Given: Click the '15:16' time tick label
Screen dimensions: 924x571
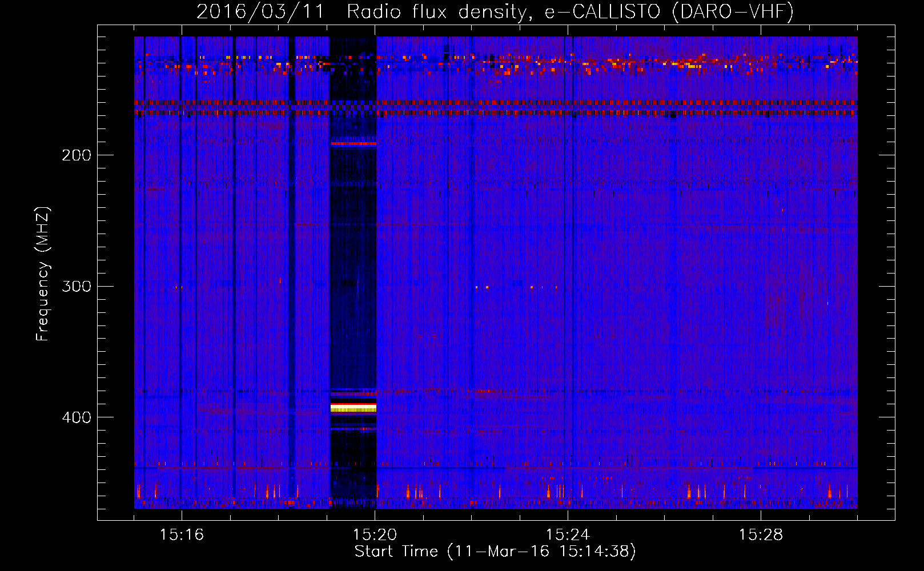Looking at the screenshot, I should (x=182, y=535).
